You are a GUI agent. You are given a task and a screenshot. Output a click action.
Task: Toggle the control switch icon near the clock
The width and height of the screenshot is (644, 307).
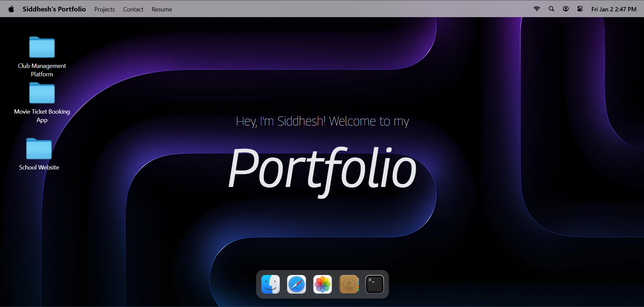tap(579, 9)
